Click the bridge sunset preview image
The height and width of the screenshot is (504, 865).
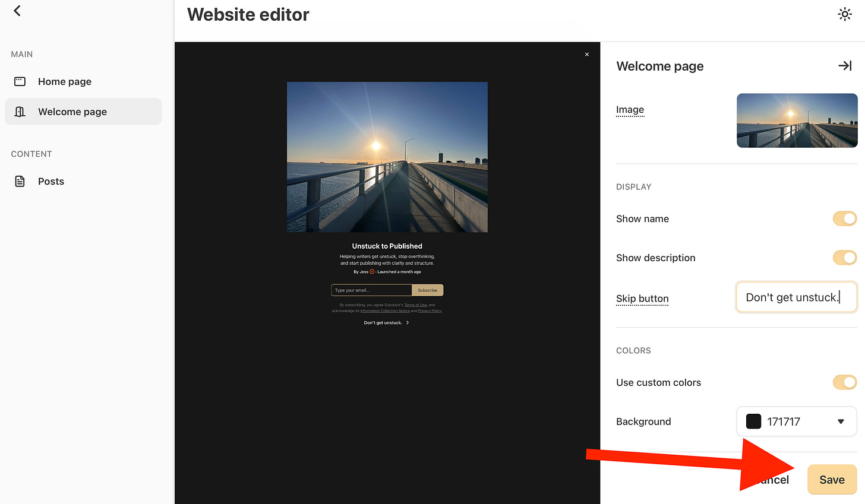[x=387, y=157]
